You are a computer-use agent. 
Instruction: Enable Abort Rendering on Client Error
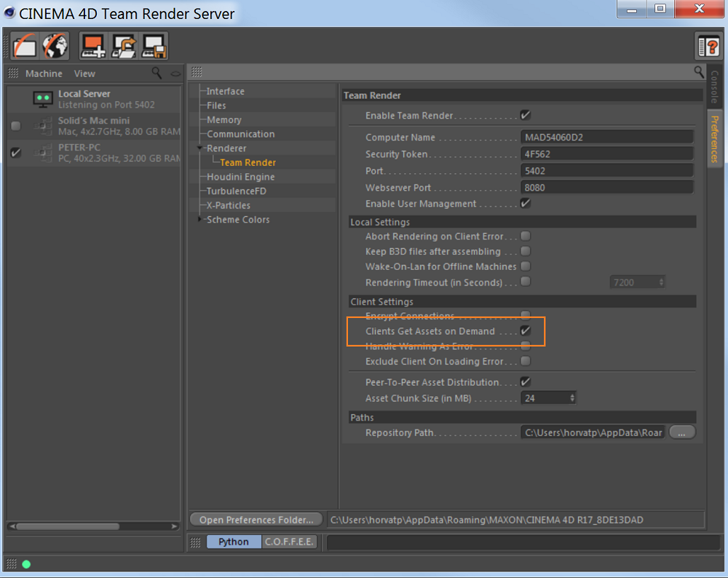[525, 236]
